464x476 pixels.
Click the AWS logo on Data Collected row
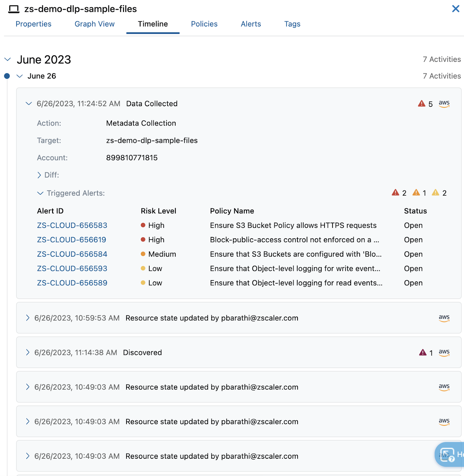tap(444, 104)
